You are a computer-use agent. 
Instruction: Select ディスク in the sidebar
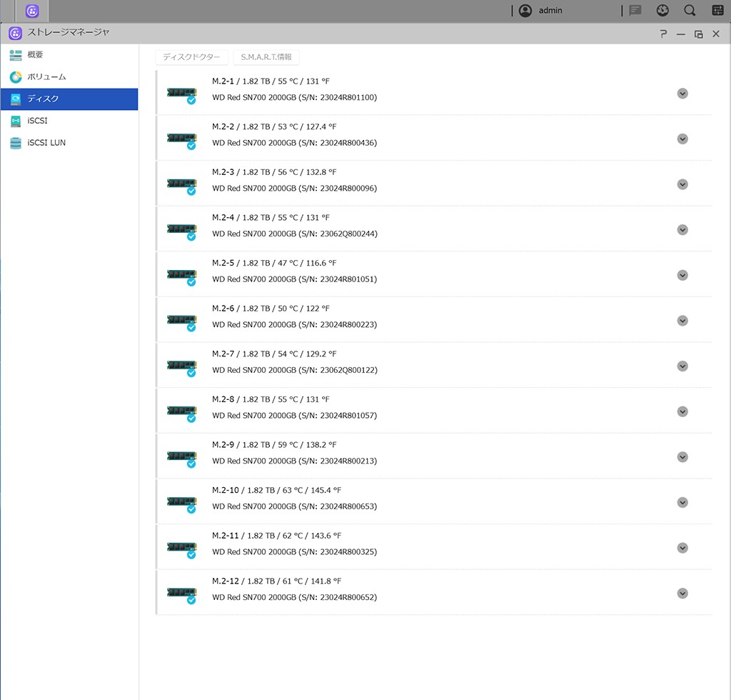pyautogui.click(x=69, y=99)
